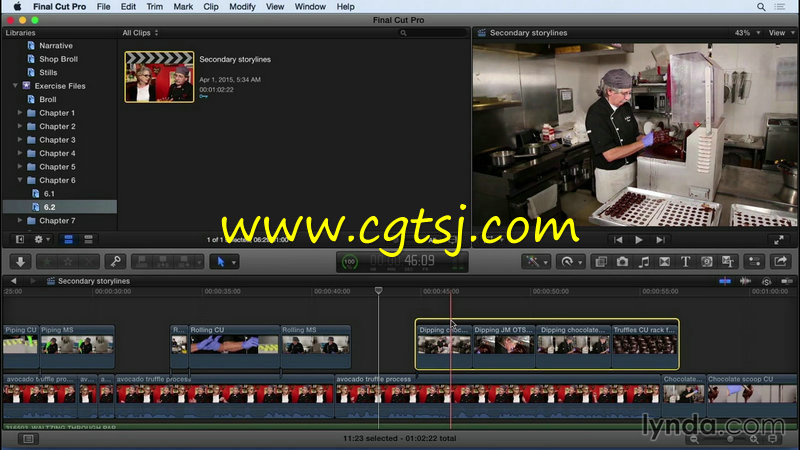Screen dimensions: 800x450
Task: Select the Secondary storylines project thumbnail
Action: 159,77
